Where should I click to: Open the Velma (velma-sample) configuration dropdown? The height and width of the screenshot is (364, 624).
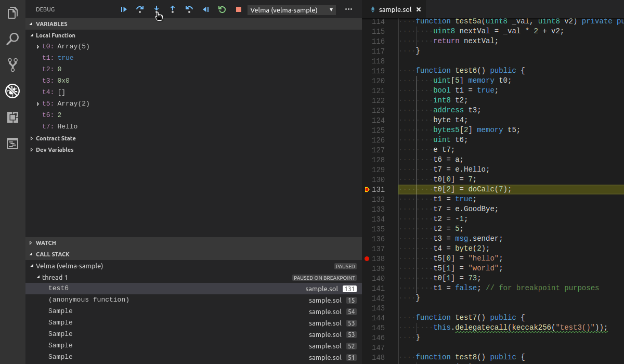[x=291, y=10]
